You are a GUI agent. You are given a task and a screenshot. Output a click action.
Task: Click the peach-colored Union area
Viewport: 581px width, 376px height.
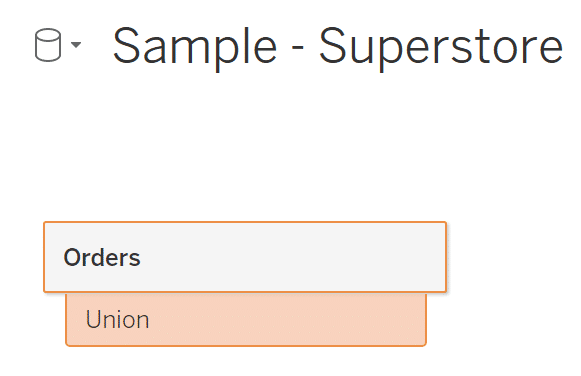pos(246,320)
